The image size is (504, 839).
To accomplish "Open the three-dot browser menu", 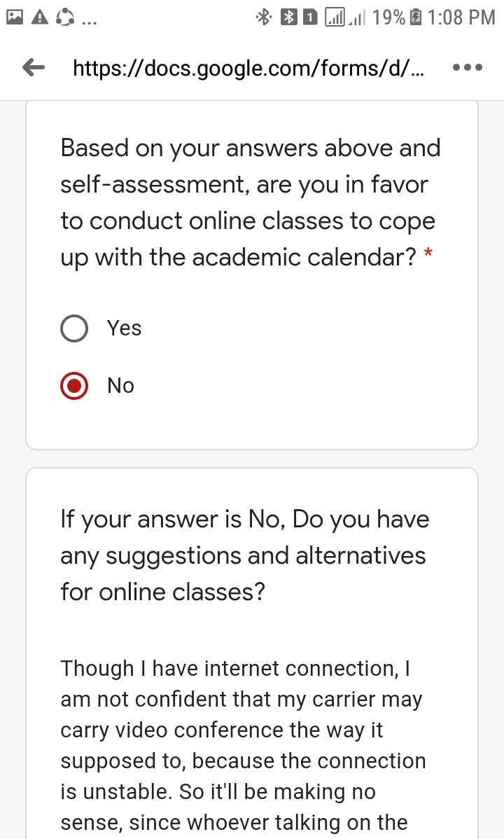I will pos(467,68).
